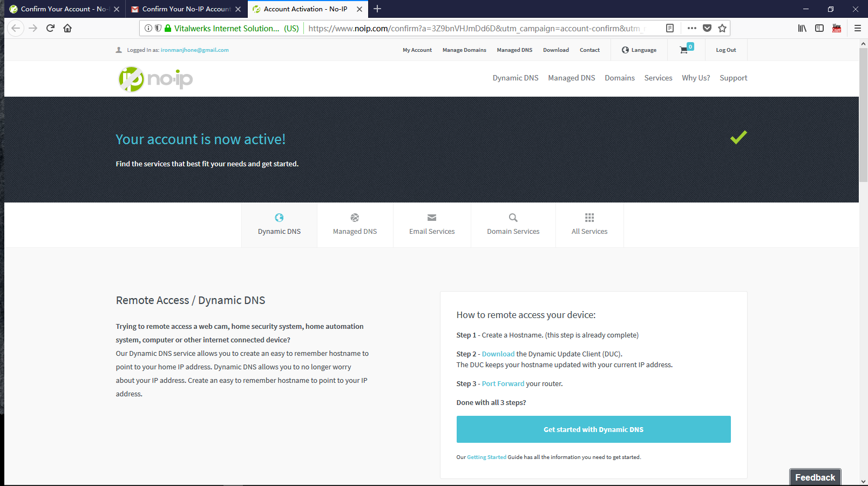Screen dimensions: 868x486
Task: Open the Feedback panel
Action: coord(815,477)
